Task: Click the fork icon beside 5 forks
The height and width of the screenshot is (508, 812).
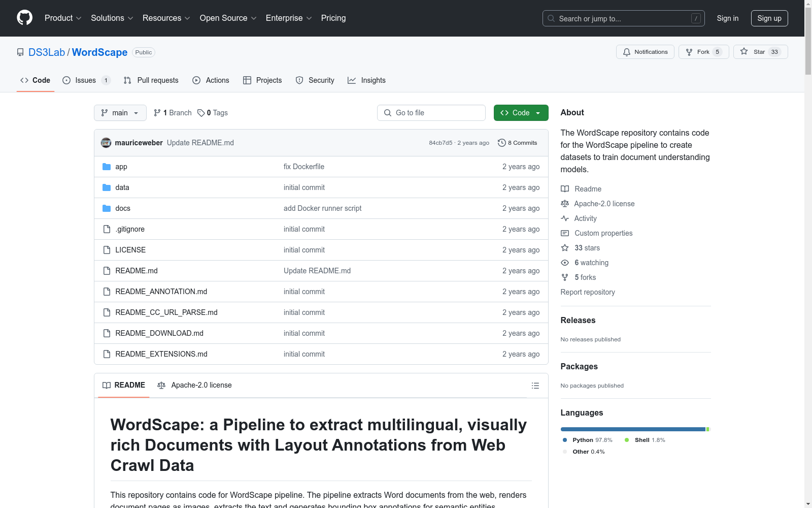Action: click(x=565, y=277)
